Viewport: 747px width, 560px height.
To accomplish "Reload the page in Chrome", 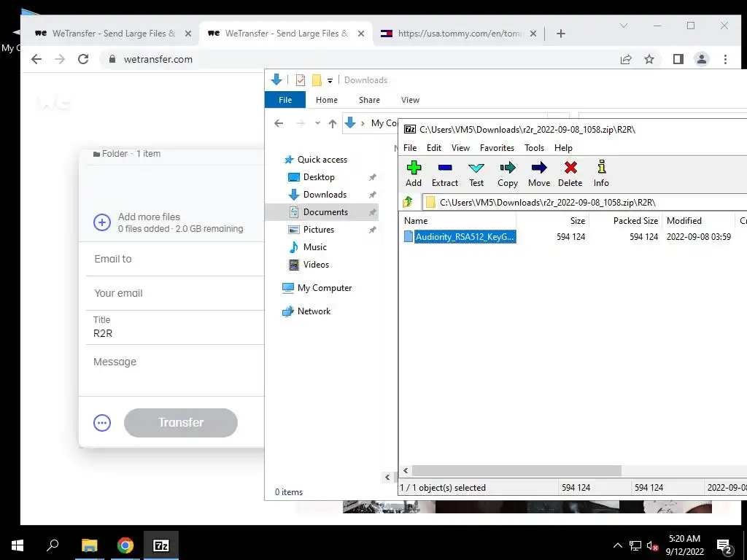I will coord(83,60).
